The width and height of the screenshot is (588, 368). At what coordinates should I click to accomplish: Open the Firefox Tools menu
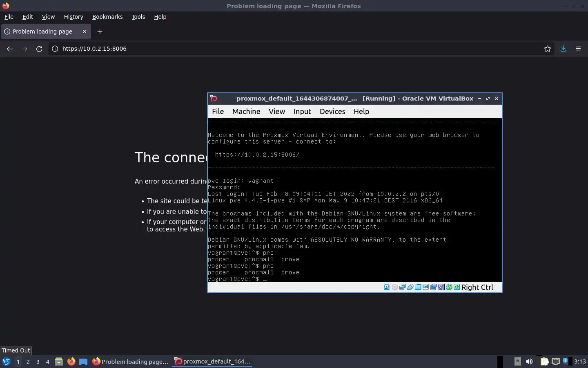(x=138, y=17)
